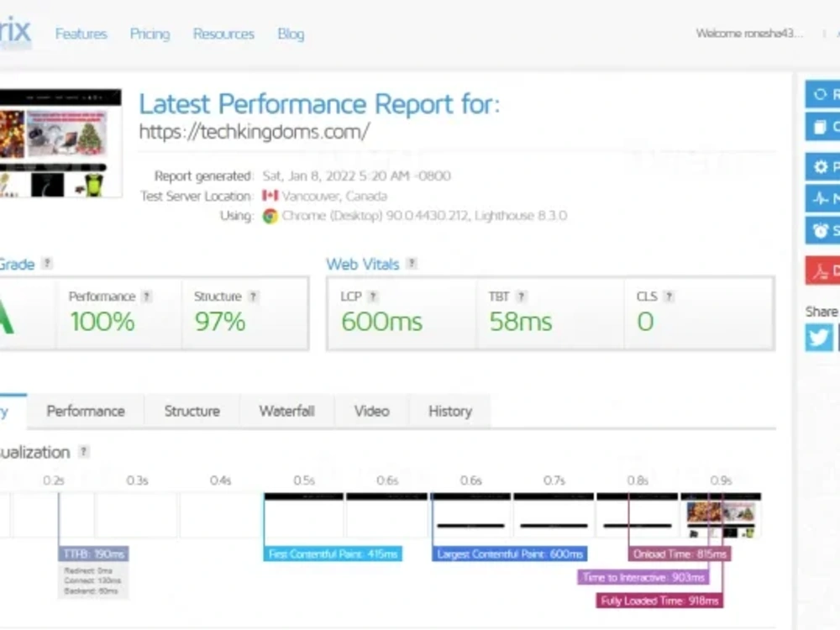Click the red PDF download button
The height and width of the screenshot is (630, 840).
click(822, 270)
